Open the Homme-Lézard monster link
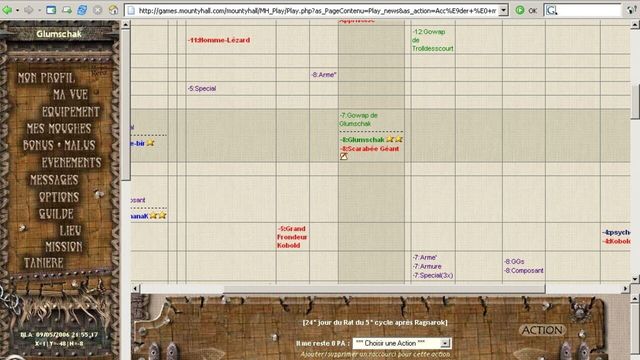 pos(219,40)
